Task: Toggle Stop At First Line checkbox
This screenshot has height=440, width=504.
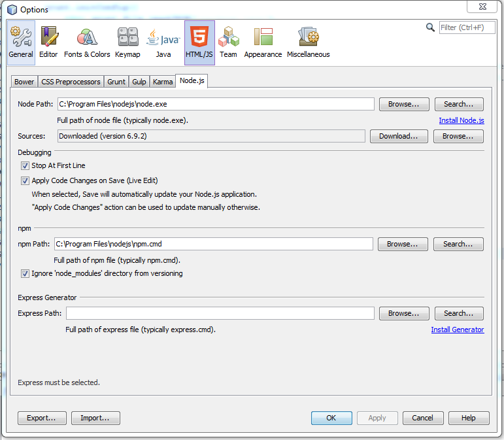Action: [x=25, y=166]
